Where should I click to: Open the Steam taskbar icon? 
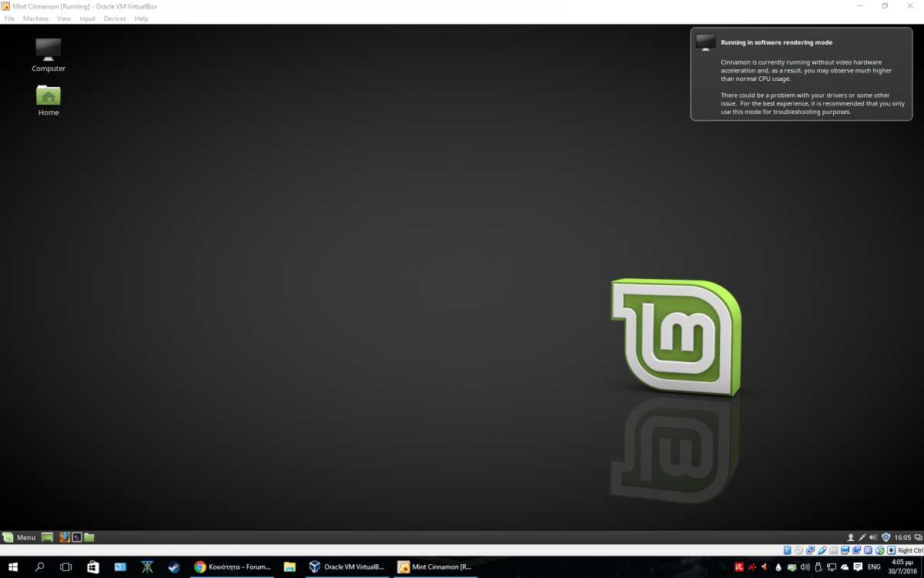(x=174, y=567)
